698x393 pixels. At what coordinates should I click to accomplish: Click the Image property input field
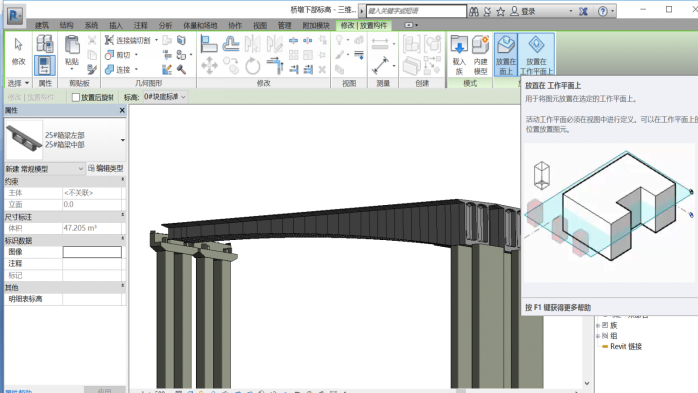[x=92, y=252]
